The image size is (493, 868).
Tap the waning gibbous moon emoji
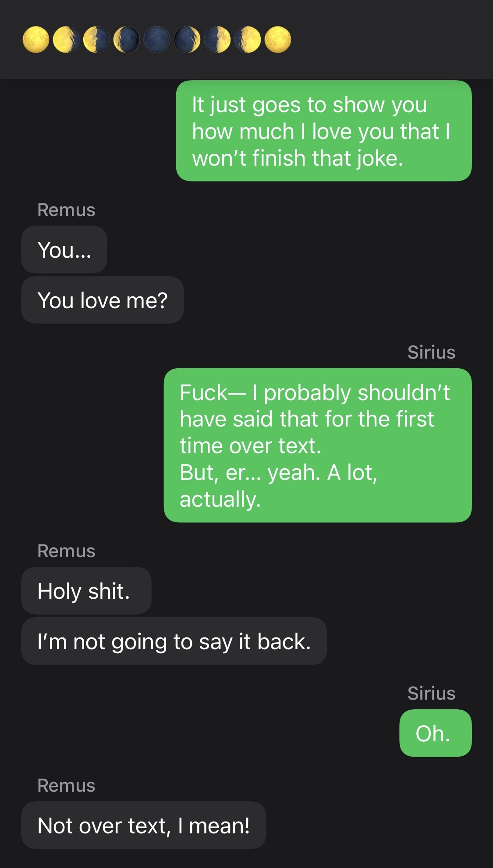(66, 40)
